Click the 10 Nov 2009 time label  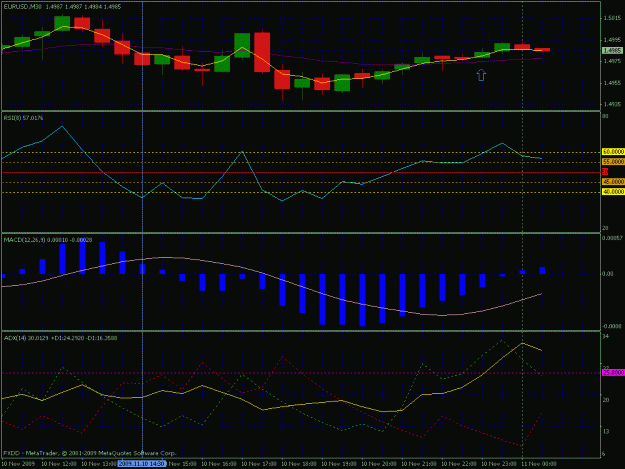click(18, 464)
